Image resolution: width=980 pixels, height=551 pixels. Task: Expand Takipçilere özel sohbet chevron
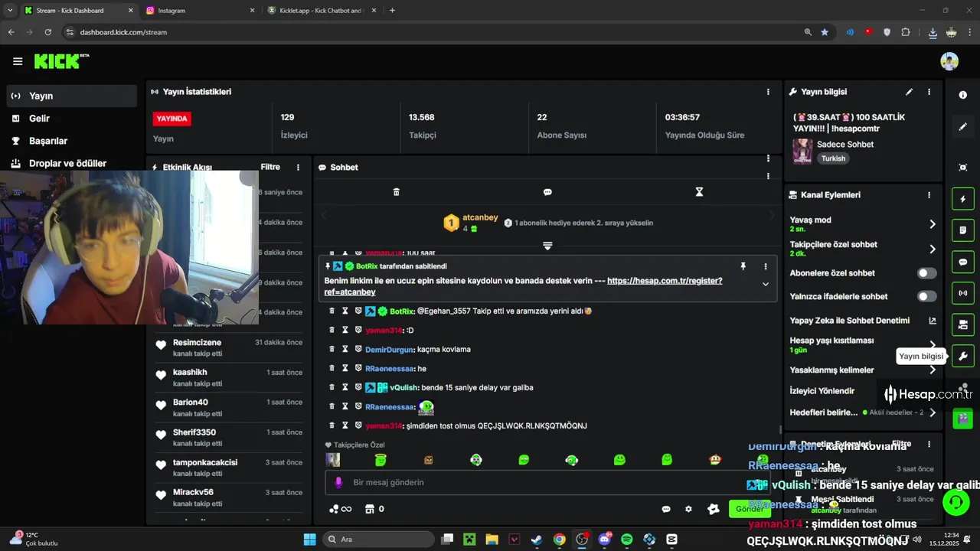(933, 249)
